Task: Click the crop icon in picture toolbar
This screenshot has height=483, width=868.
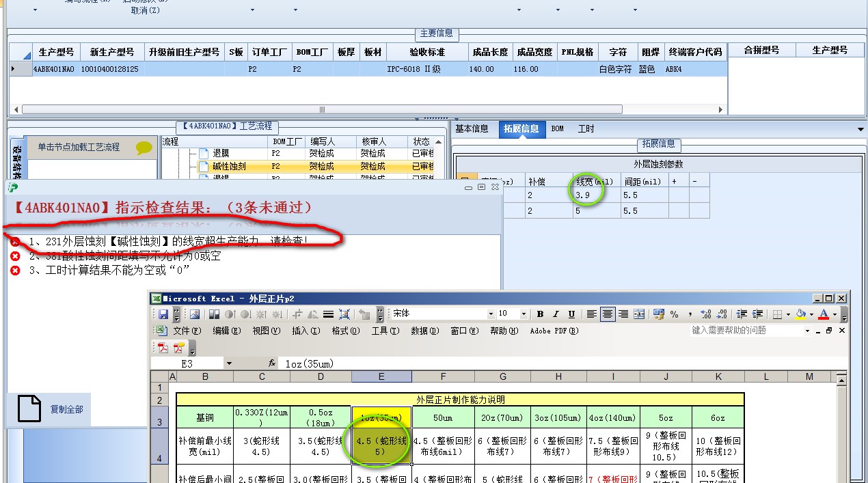Action: [297, 314]
